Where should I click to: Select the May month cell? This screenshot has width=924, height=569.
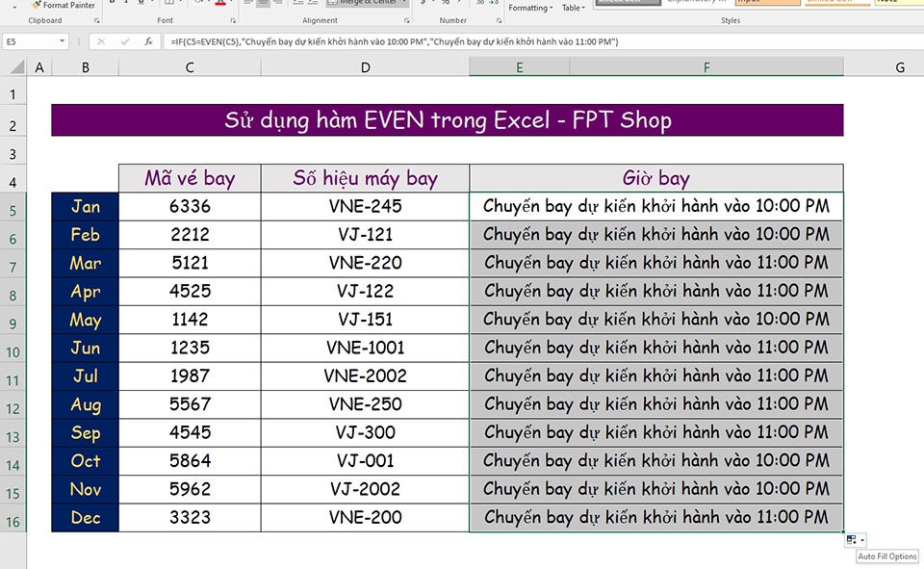pyautogui.click(x=86, y=320)
